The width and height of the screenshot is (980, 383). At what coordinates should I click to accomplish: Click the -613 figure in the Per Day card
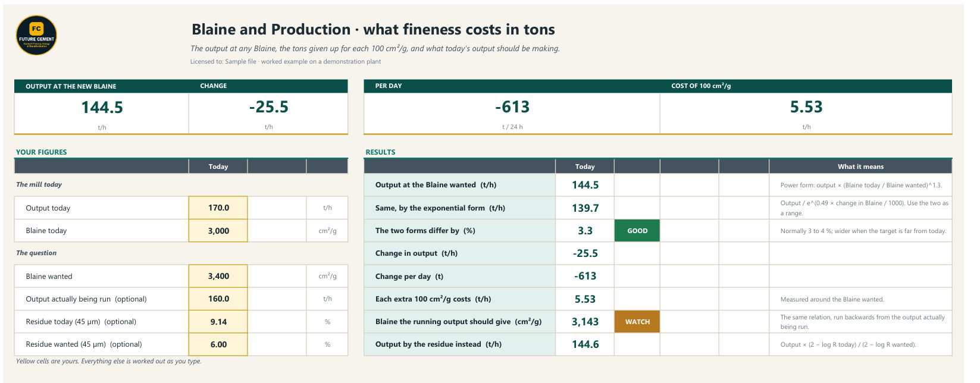pos(512,107)
